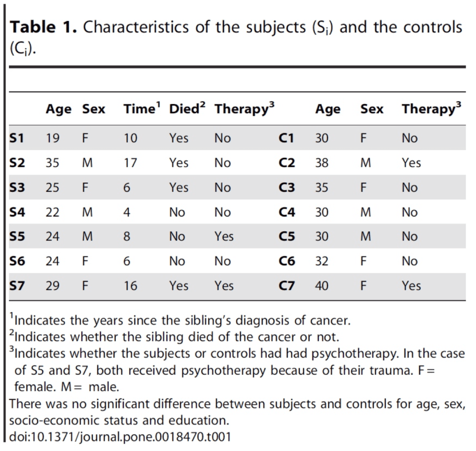Screen dimensions: 476x451
Task: Click C2's Therapy value Yes
Action: [411, 163]
